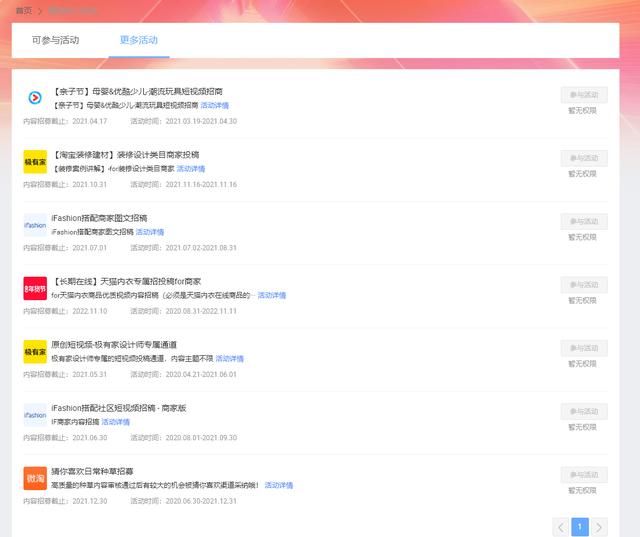640x537 pixels.
Task: Click 参与活动 button for 亲子节 activity
Action: coord(584,95)
